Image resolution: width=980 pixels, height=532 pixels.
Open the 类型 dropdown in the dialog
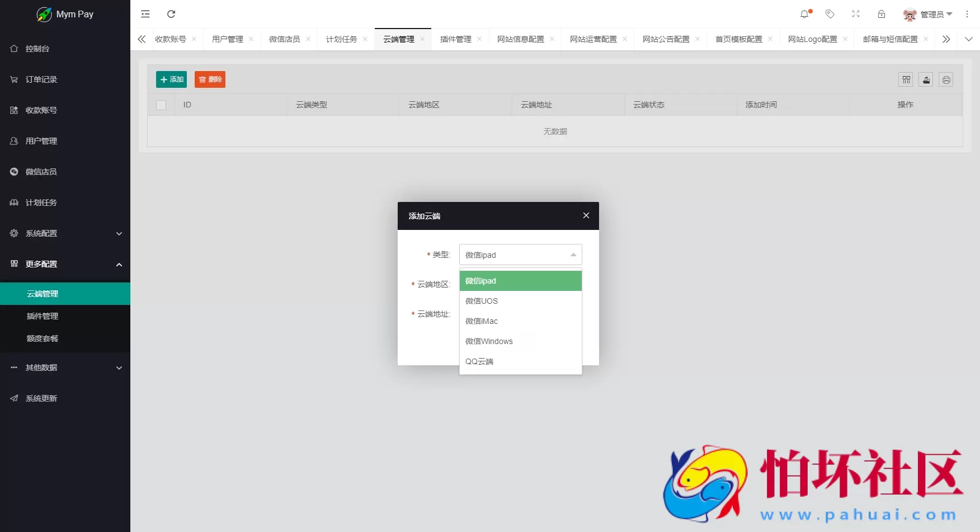(520, 255)
